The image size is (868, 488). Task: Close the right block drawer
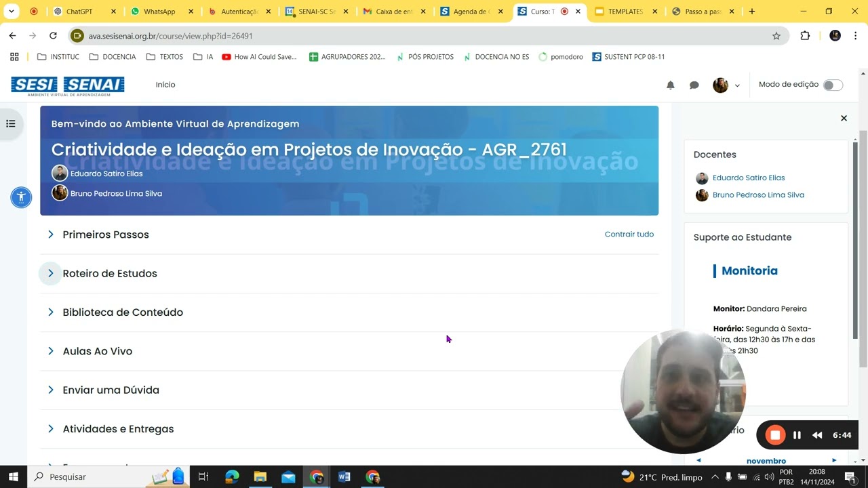pyautogui.click(x=844, y=118)
